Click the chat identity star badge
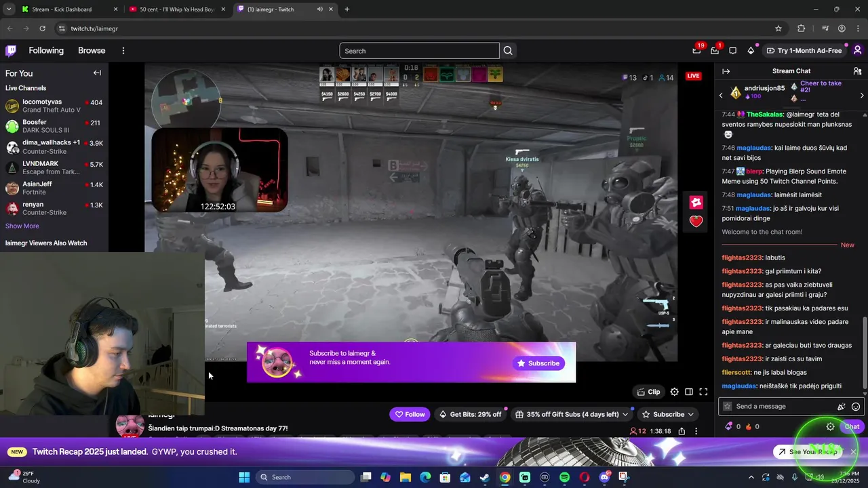Viewport: 868px width, 488px height. (x=728, y=407)
